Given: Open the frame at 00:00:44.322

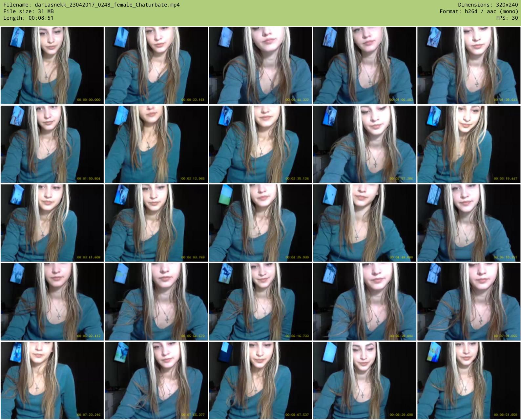Looking at the screenshot, I should coord(260,66).
